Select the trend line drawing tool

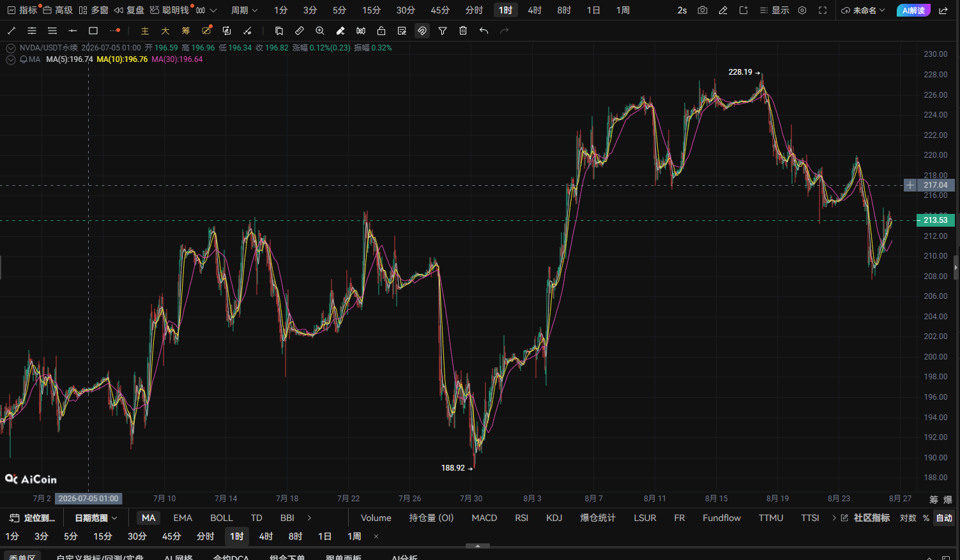click(x=11, y=31)
